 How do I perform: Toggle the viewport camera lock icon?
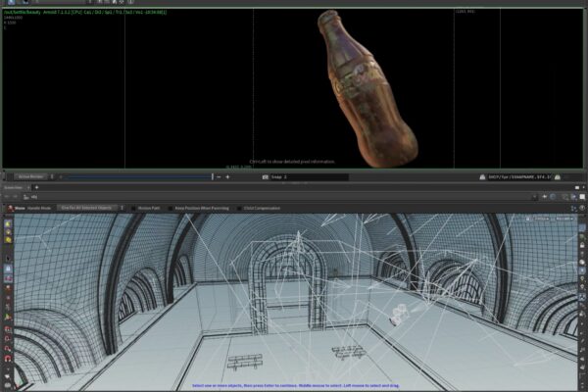coord(528,219)
